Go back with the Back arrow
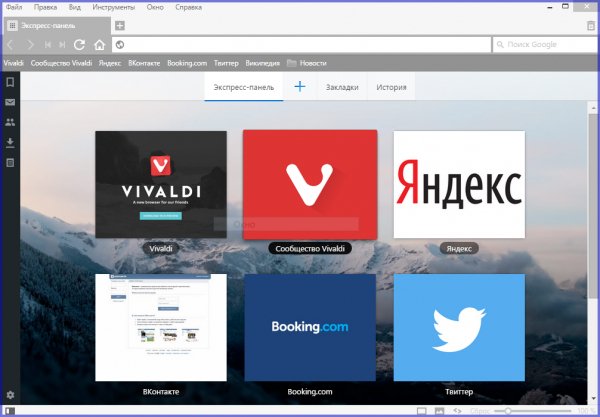Viewport: 600px width, 417px height. (x=10, y=45)
